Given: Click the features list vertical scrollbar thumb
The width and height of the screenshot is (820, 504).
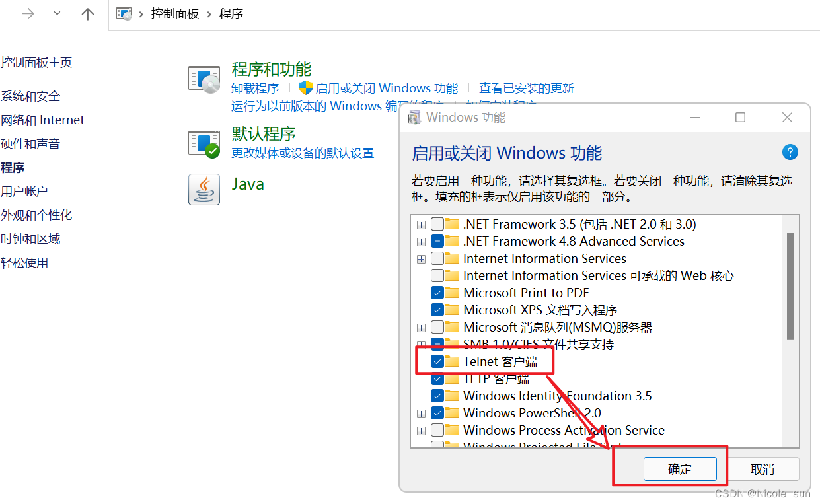Looking at the screenshot, I should (x=790, y=285).
